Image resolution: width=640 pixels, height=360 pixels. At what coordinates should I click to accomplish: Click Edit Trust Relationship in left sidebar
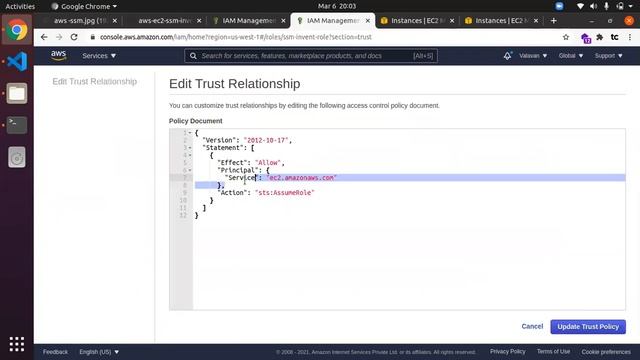click(x=95, y=82)
